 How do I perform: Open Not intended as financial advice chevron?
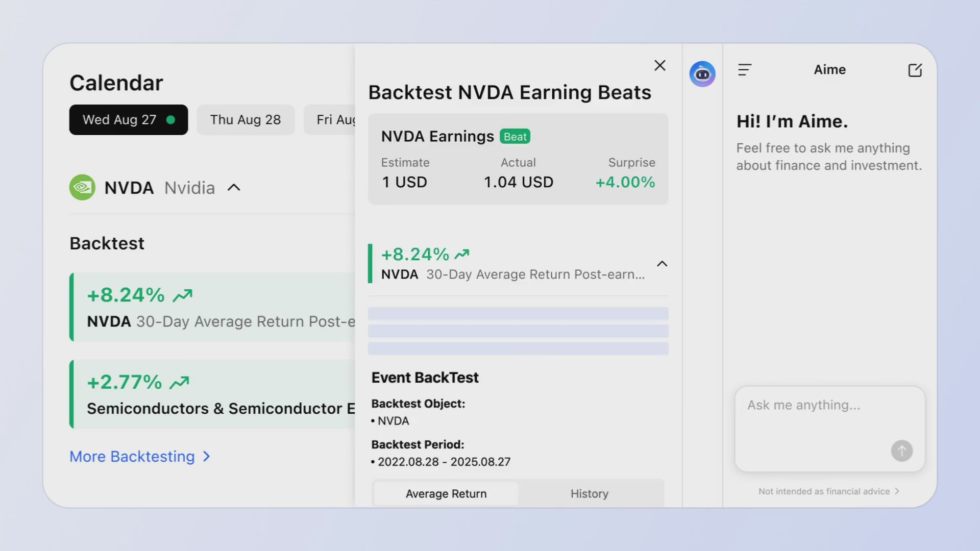pyautogui.click(x=897, y=491)
